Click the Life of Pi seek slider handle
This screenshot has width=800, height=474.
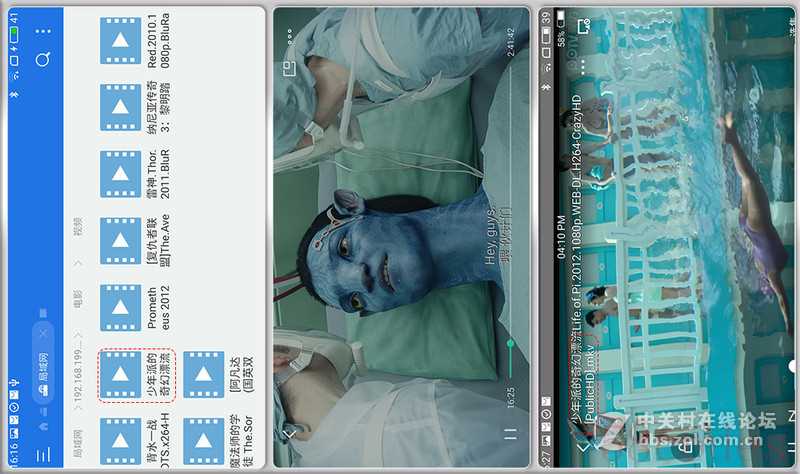[794, 366]
